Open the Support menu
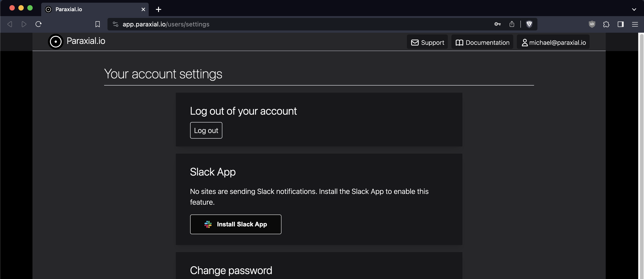This screenshot has height=279, width=644. (427, 42)
